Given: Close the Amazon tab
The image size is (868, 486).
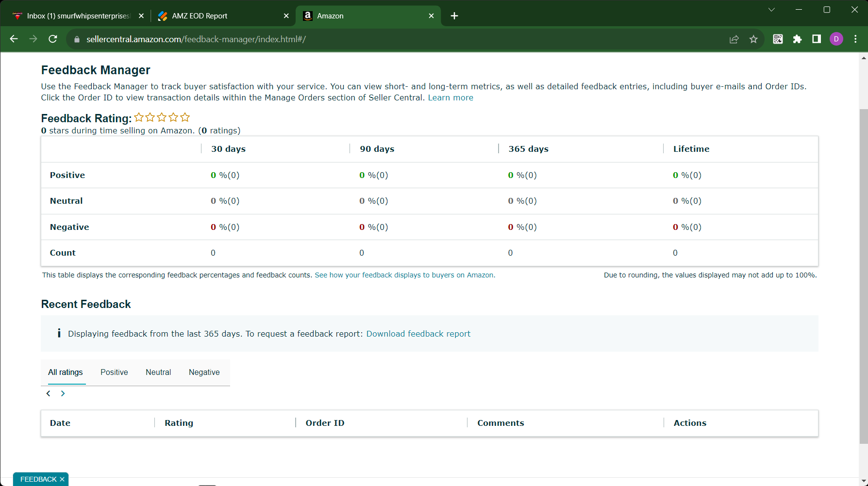Looking at the screenshot, I should pyautogui.click(x=431, y=16).
